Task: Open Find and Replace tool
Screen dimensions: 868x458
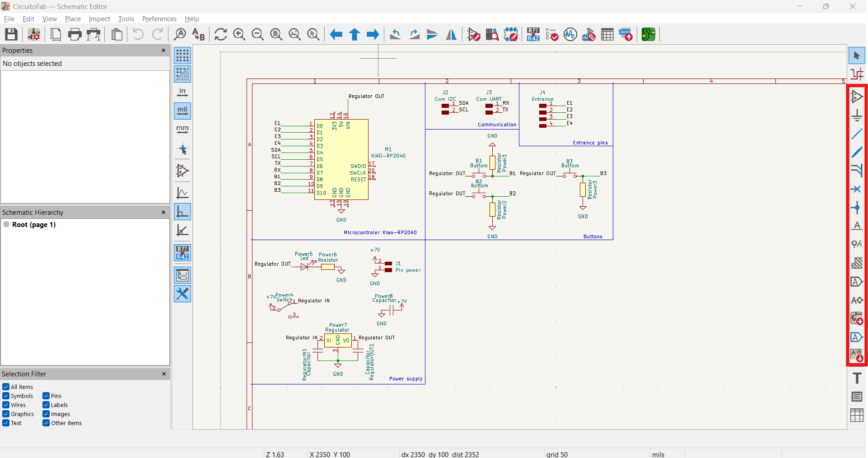Action: (198, 34)
